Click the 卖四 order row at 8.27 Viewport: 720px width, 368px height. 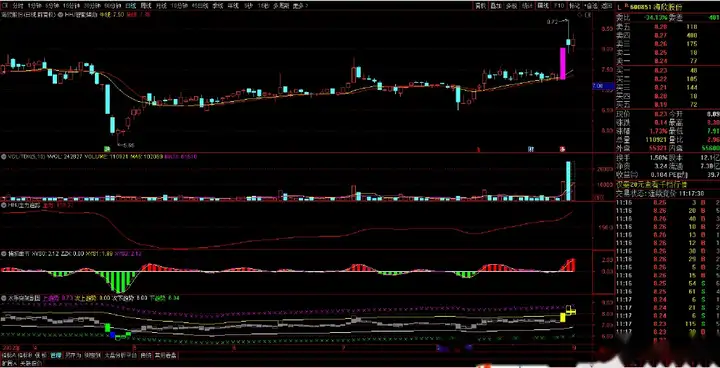tap(668, 35)
